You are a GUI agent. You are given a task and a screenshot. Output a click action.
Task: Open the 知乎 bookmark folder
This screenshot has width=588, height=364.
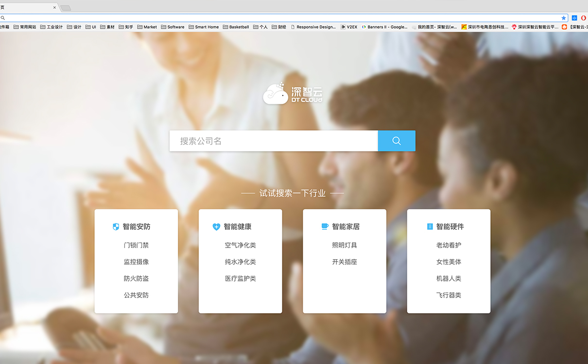pos(126,27)
